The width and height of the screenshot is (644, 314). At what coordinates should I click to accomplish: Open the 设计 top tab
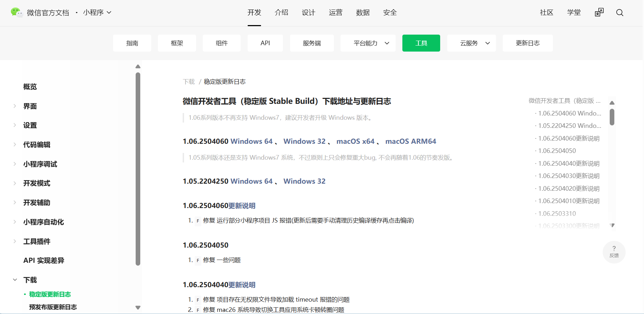pos(308,12)
